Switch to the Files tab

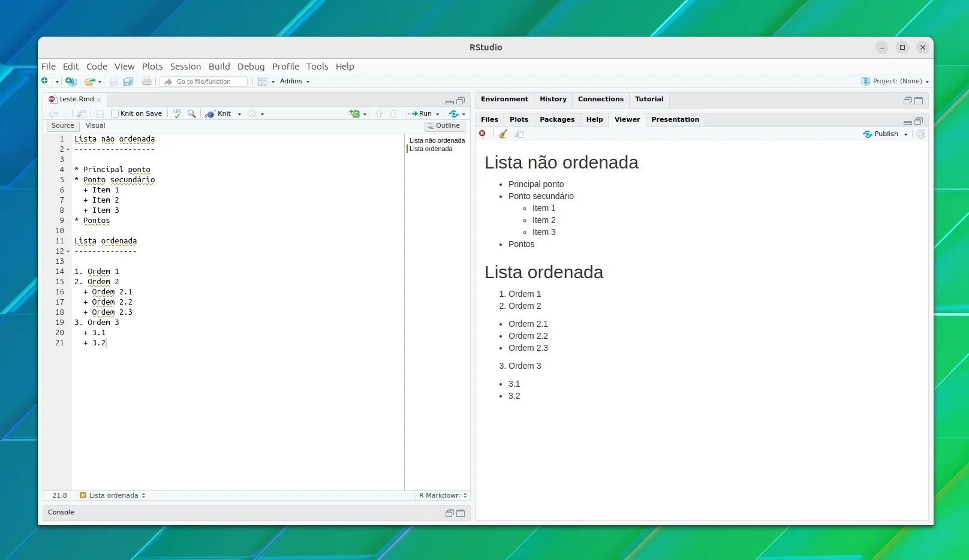click(x=489, y=119)
